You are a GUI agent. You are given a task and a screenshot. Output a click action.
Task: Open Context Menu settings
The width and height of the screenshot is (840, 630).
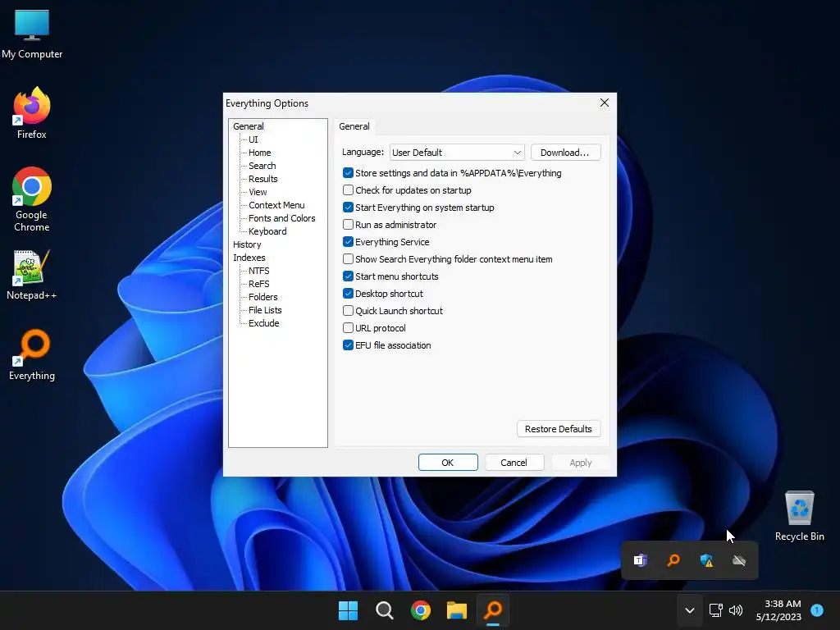tap(276, 205)
